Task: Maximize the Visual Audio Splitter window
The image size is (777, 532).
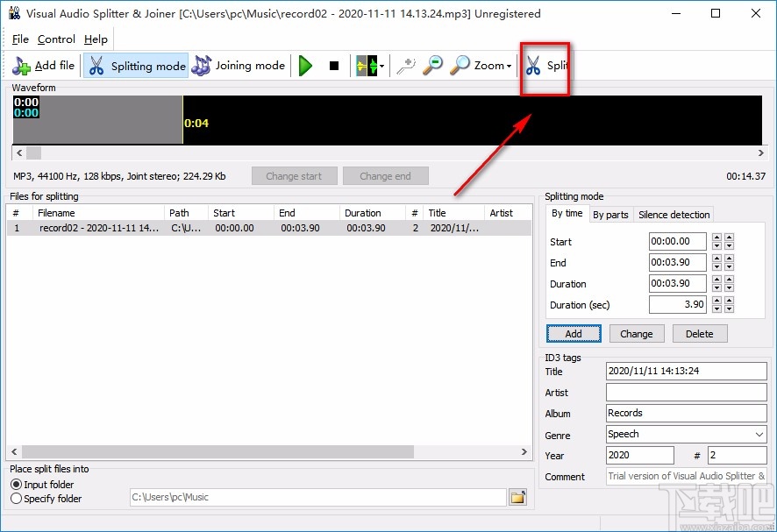Action: [716, 13]
